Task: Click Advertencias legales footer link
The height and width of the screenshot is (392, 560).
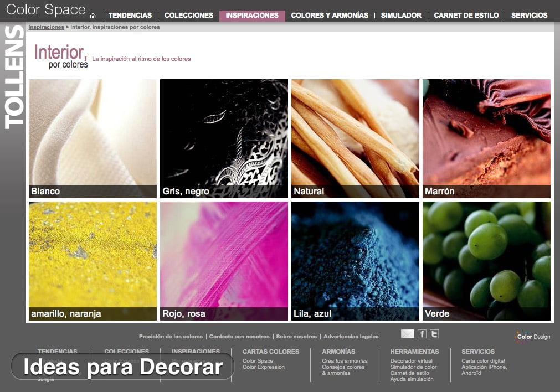Action: coord(351,336)
